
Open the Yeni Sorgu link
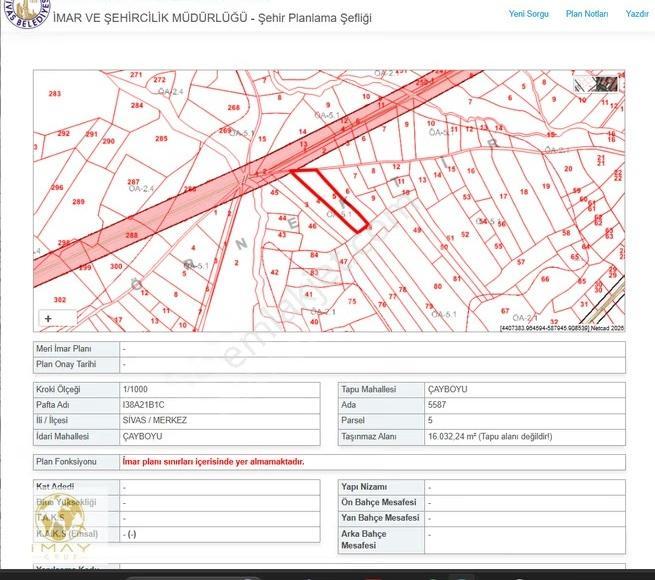click(x=528, y=14)
